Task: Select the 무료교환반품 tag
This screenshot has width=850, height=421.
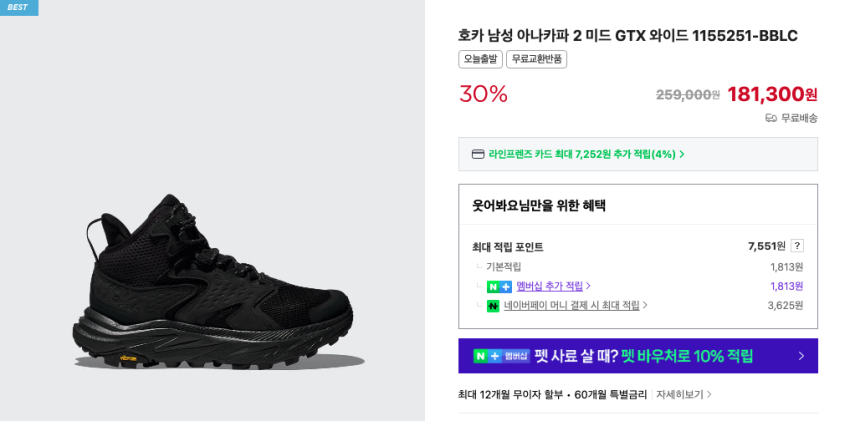Action: point(536,59)
